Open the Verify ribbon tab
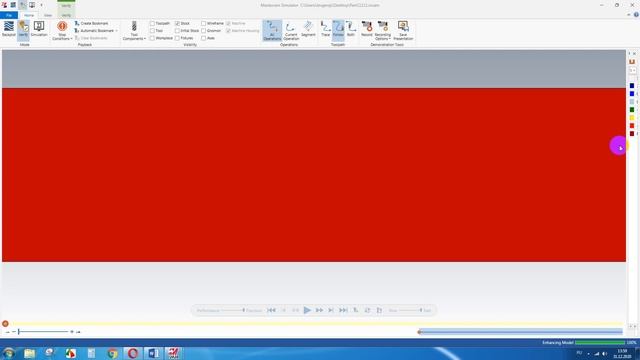The height and width of the screenshot is (360, 640). [66, 15]
